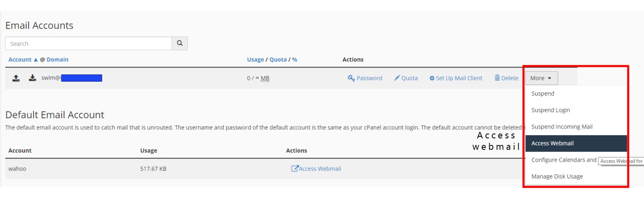Click the upload arrow icon beside swim account

pos(16,78)
